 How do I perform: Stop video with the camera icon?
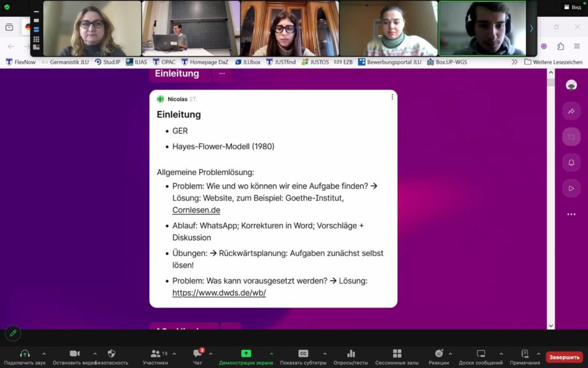(75, 354)
